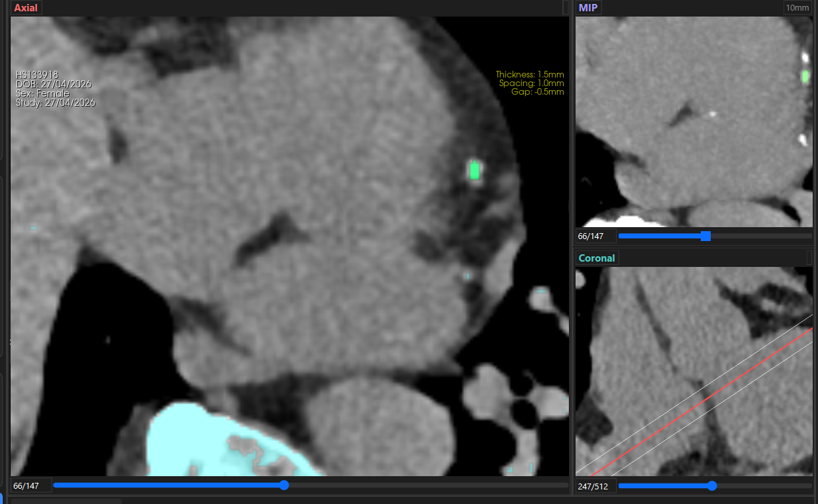This screenshot has width=818, height=504.
Task: Click the MIP view label
Action: (x=588, y=8)
